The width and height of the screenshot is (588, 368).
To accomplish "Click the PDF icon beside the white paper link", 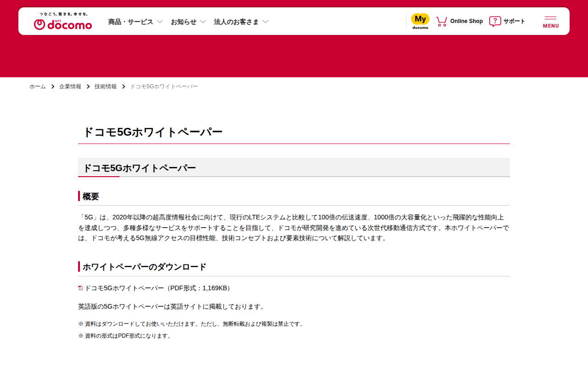I will click(x=80, y=288).
